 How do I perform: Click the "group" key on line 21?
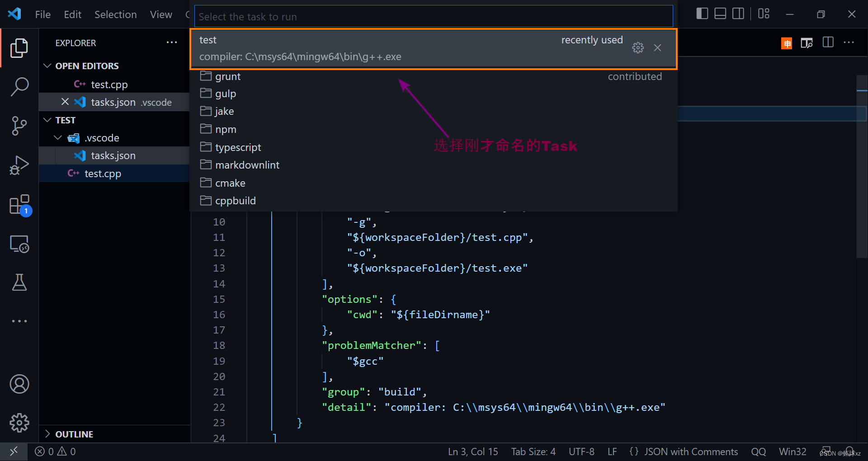point(343,392)
